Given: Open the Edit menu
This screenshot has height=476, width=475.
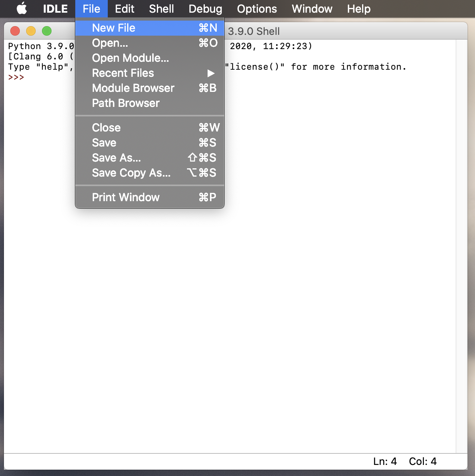Looking at the screenshot, I should [x=124, y=9].
